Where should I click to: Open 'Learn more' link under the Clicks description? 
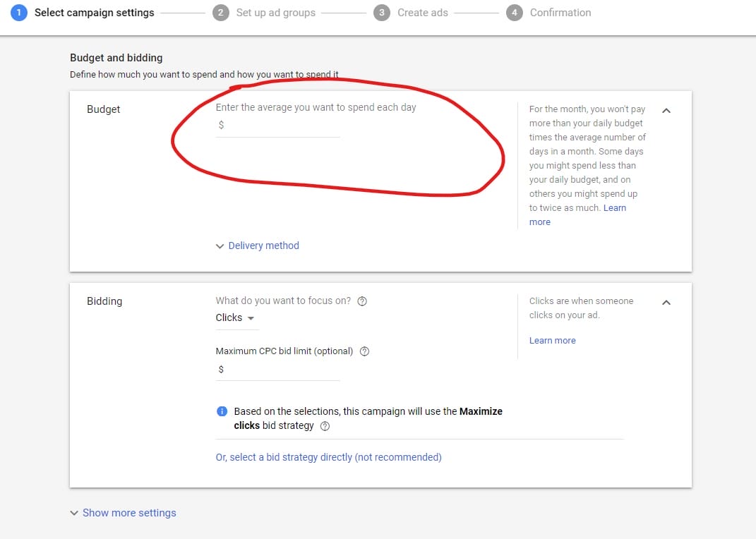point(552,341)
